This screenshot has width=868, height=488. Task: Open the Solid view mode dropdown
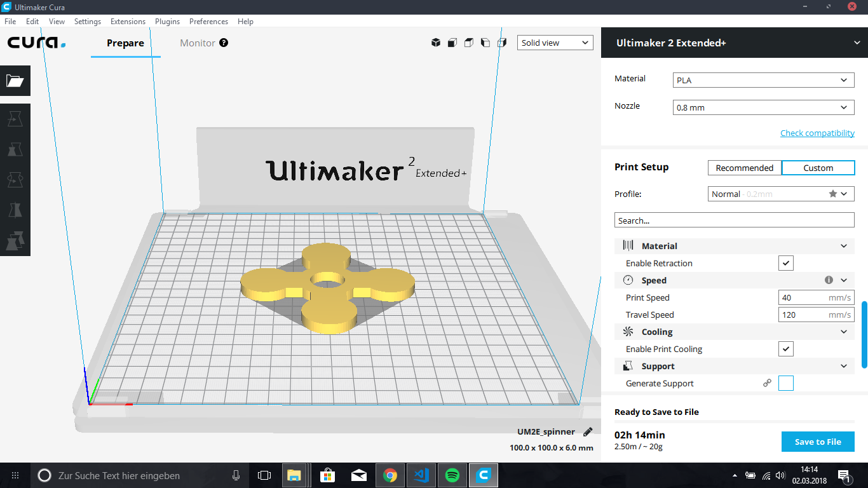555,43
